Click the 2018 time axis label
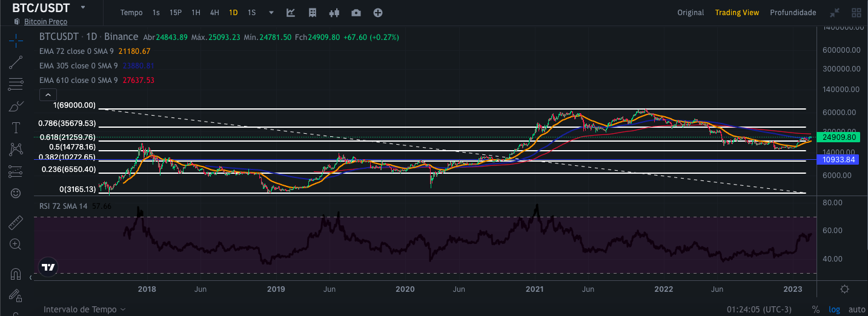This screenshot has height=316, width=868. pyautogui.click(x=147, y=289)
